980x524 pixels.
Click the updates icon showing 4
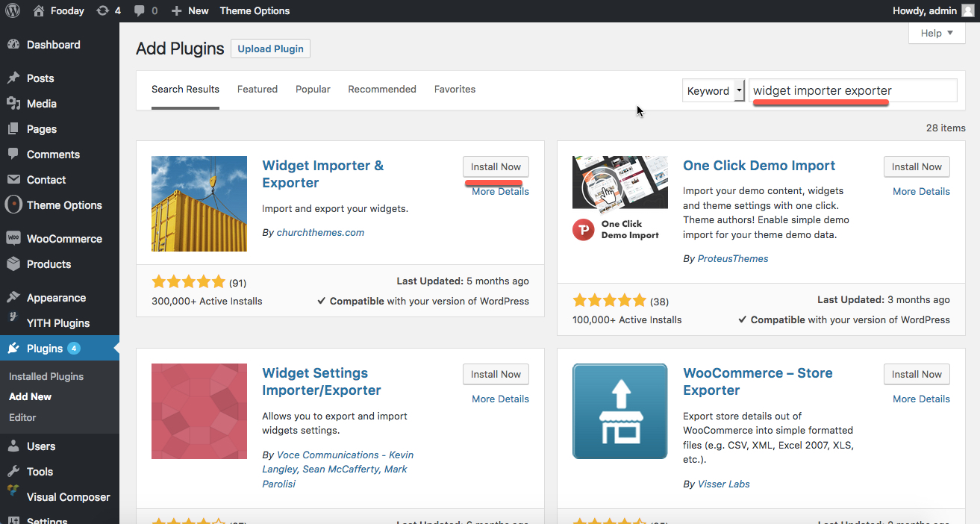point(102,10)
